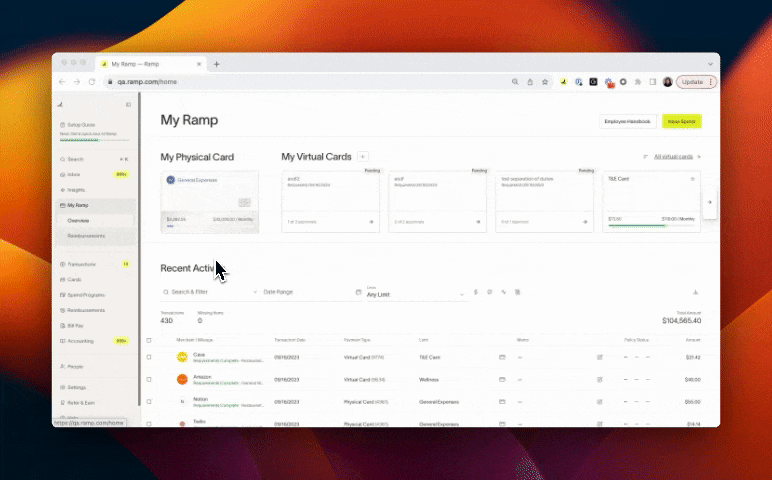Go to Inbox in the sidebar
Screen dimensions: 772x480
[94, 175]
